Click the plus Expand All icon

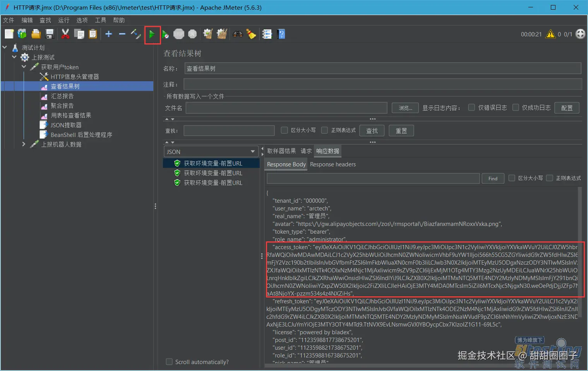(109, 34)
